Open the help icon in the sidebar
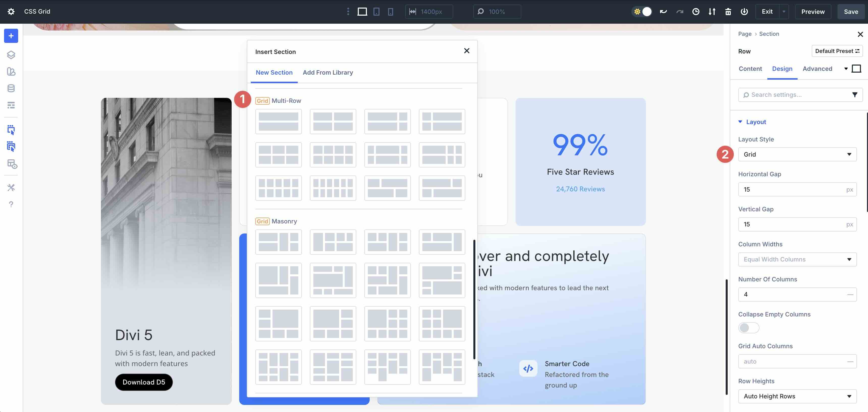This screenshot has width=868, height=412. click(x=11, y=204)
